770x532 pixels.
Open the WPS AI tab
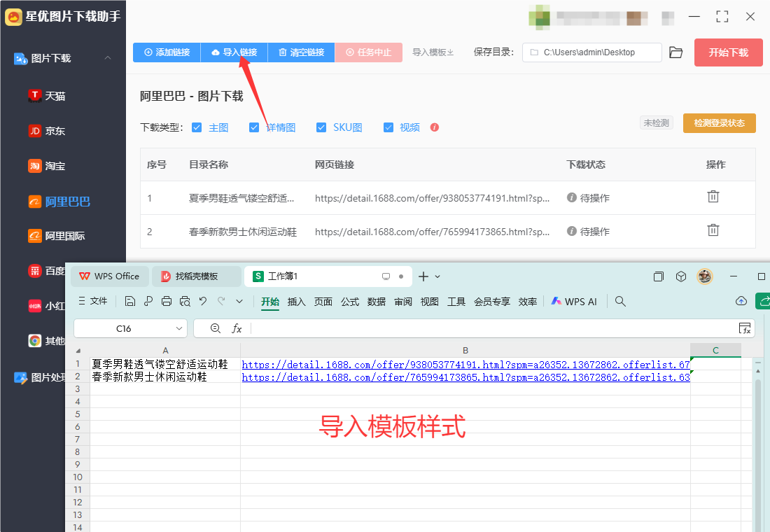[x=574, y=302]
